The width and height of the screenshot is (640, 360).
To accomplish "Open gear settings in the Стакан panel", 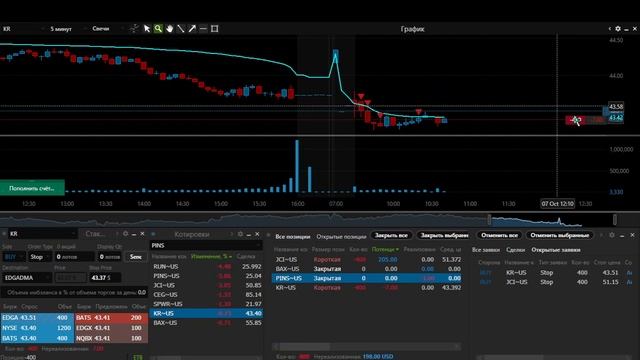I will point(126,233).
